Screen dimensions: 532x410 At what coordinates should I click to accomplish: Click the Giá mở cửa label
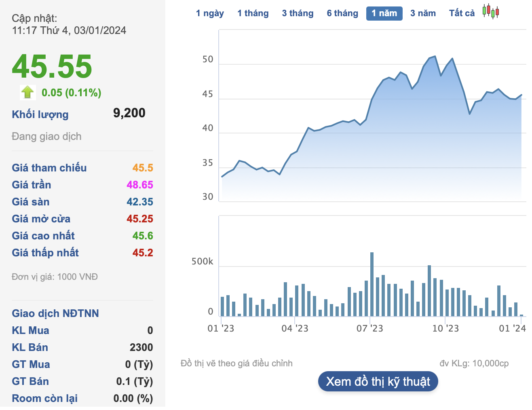pyautogui.click(x=41, y=219)
